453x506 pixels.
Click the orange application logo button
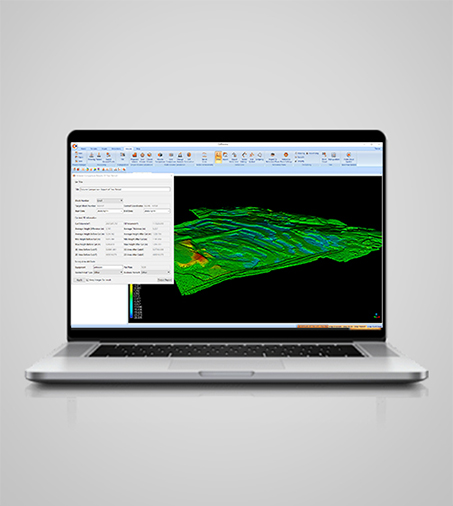(75, 146)
